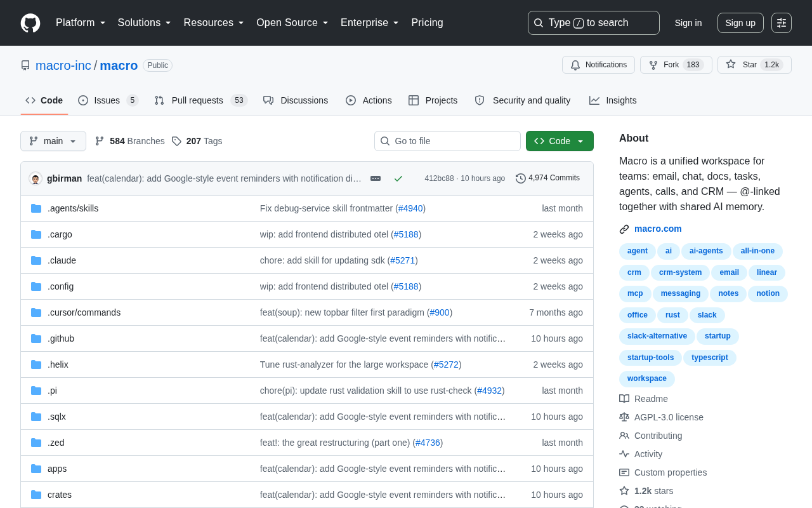This screenshot has width=812, height=508.
Task: Select the rust topic tag
Action: 672,316
